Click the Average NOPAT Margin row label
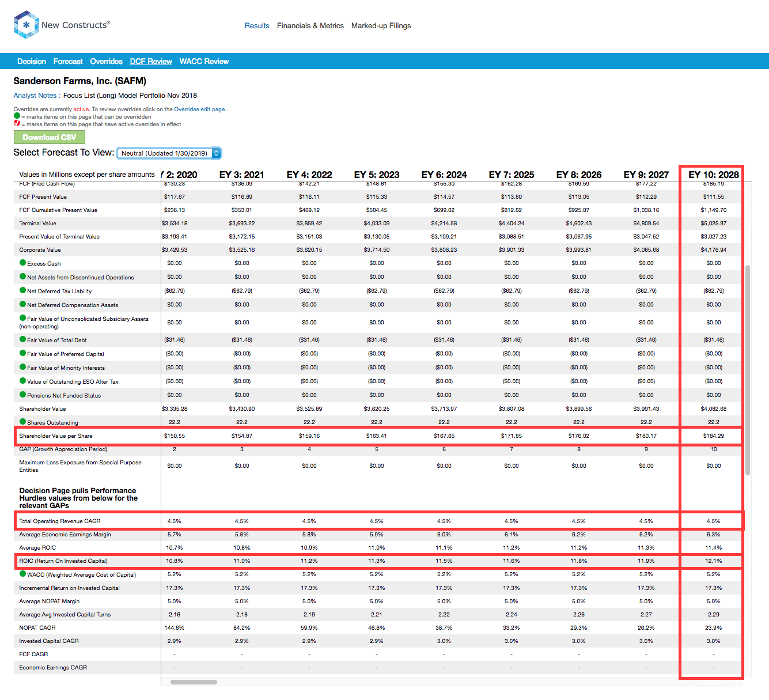Screen dimensions: 769x700 coord(50,601)
